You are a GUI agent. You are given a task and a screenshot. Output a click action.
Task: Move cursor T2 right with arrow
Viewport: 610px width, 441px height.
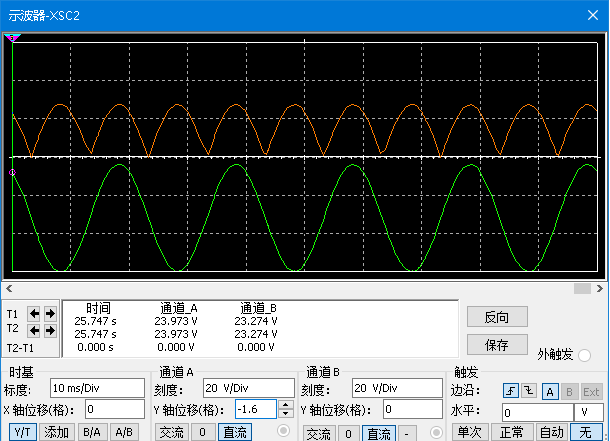[50, 331]
